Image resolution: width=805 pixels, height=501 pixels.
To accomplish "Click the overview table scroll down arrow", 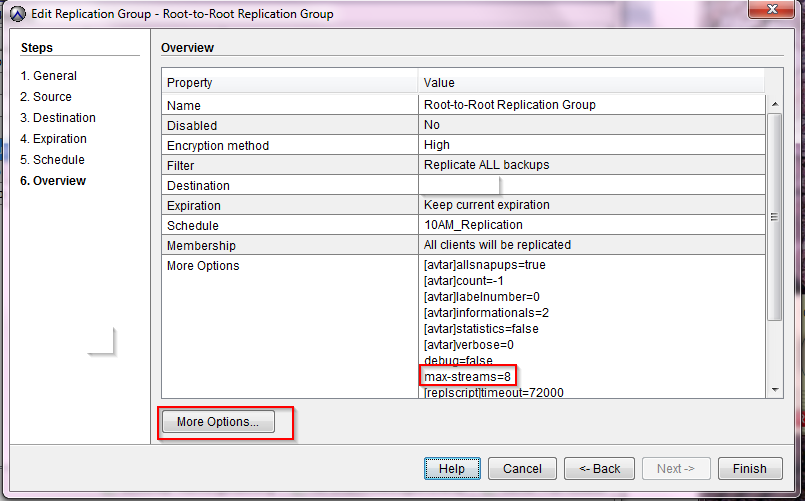I will pyautogui.click(x=775, y=390).
